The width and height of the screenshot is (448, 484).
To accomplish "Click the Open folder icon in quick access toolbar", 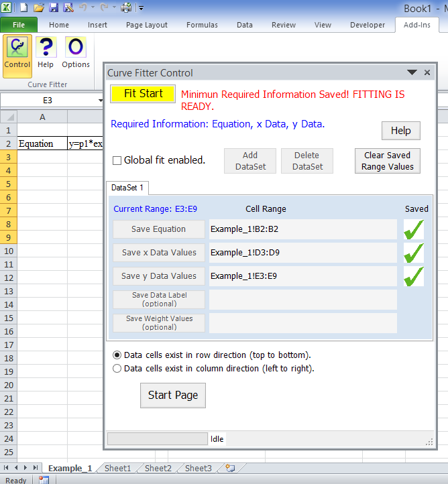I will point(39,7).
